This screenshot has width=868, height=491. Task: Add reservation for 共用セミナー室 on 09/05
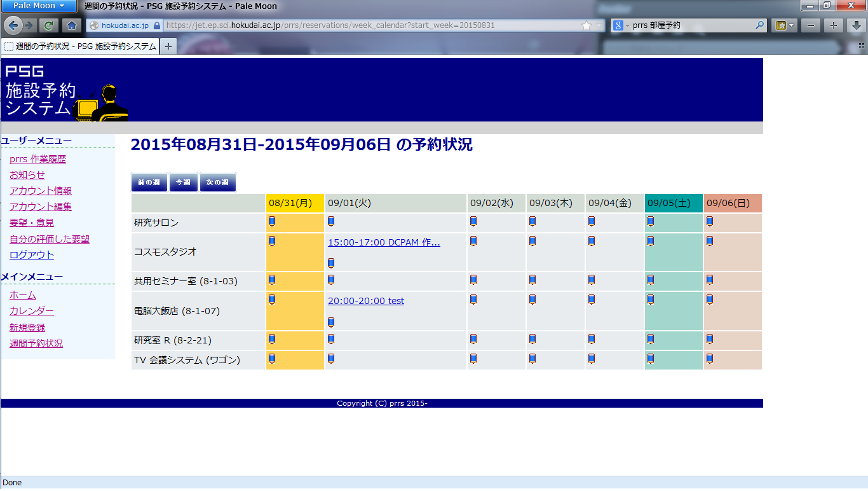pyautogui.click(x=651, y=280)
